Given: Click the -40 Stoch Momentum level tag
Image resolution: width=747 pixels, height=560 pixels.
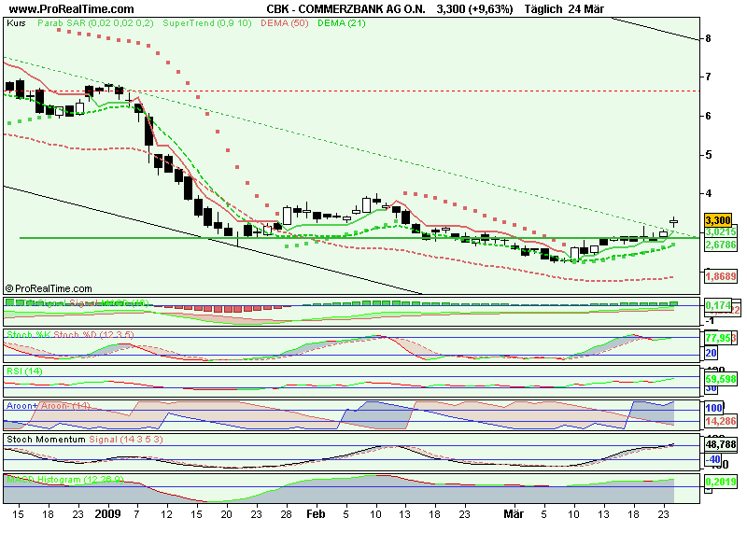Looking at the screenshot, I should pos(712,459).
